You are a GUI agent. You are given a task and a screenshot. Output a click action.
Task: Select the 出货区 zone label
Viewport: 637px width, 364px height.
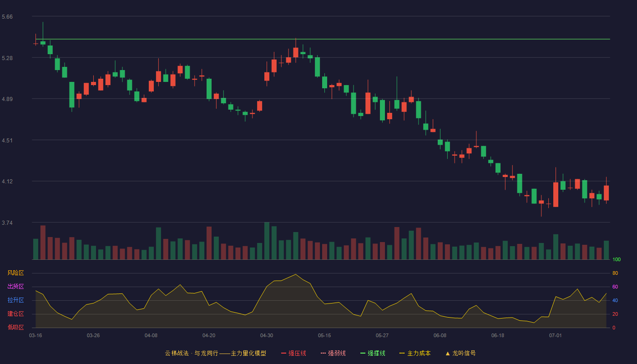[15, 287]
